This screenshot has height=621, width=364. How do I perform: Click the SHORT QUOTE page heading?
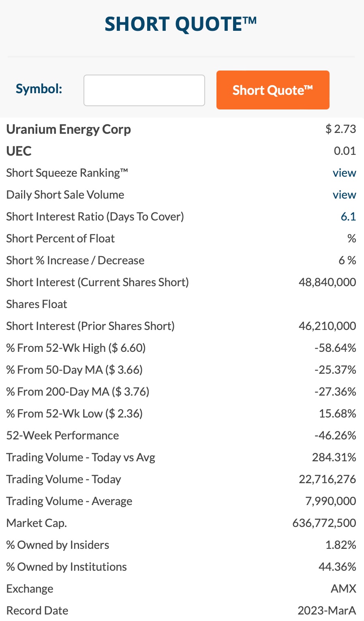(181, 24)
